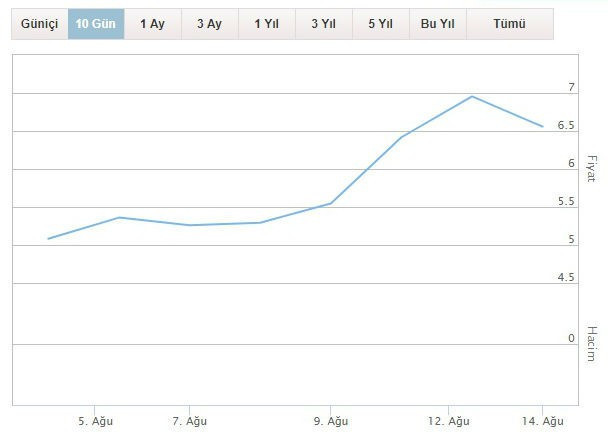Image resolution: width=608 pixels, height=432 pixels.
Task: Open the 5 Yıl chart range
Action: [x=381, y=24]
